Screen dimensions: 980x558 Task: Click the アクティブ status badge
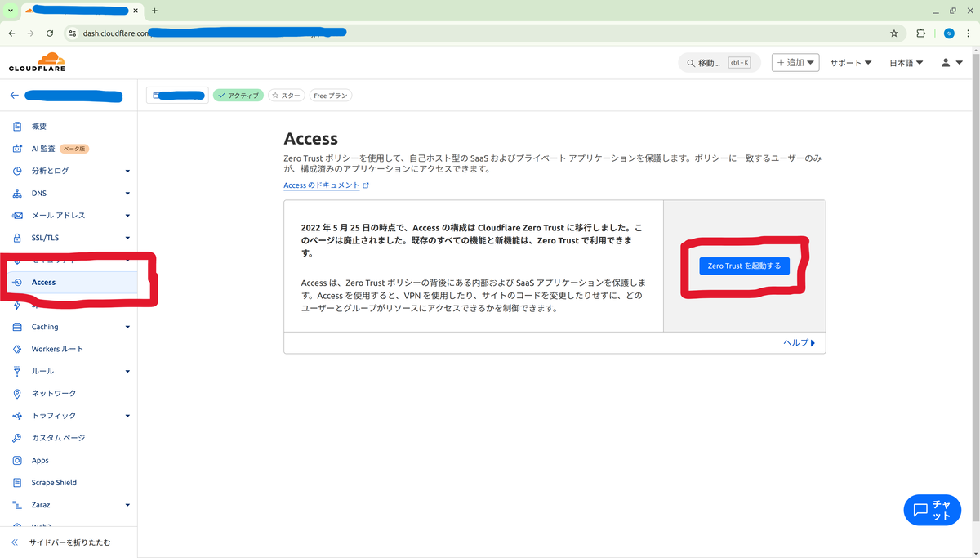click(238, 96)
